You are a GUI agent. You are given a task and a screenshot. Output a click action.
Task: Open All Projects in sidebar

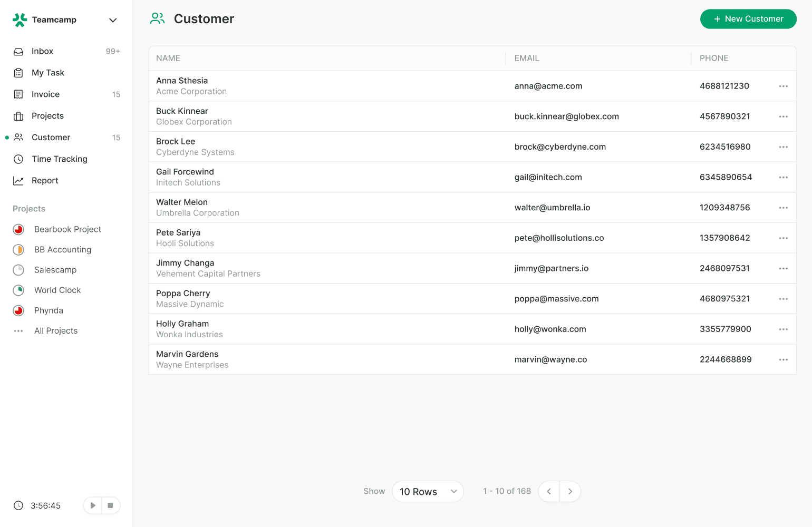56,331
